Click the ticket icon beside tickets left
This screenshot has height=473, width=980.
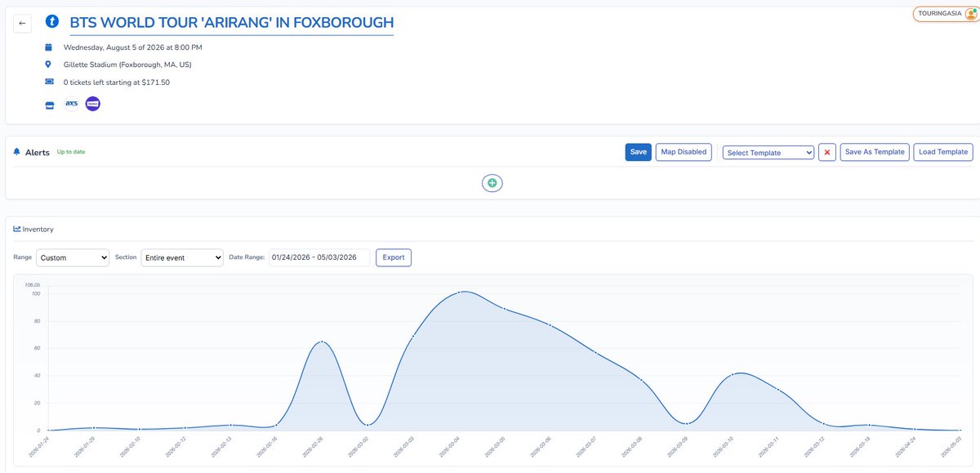49,82
